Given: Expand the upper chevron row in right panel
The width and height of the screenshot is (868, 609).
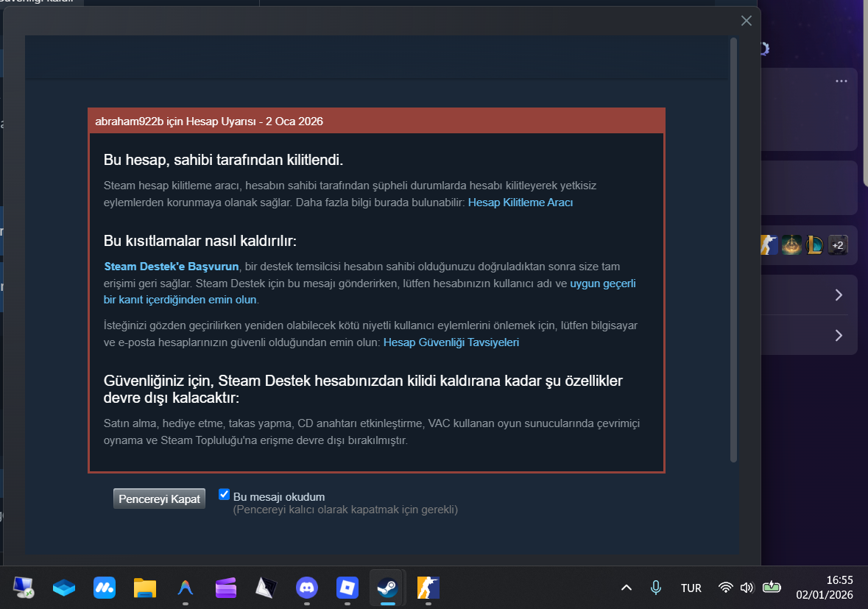Looking at the screenshot, I should (x=839, y=295).
